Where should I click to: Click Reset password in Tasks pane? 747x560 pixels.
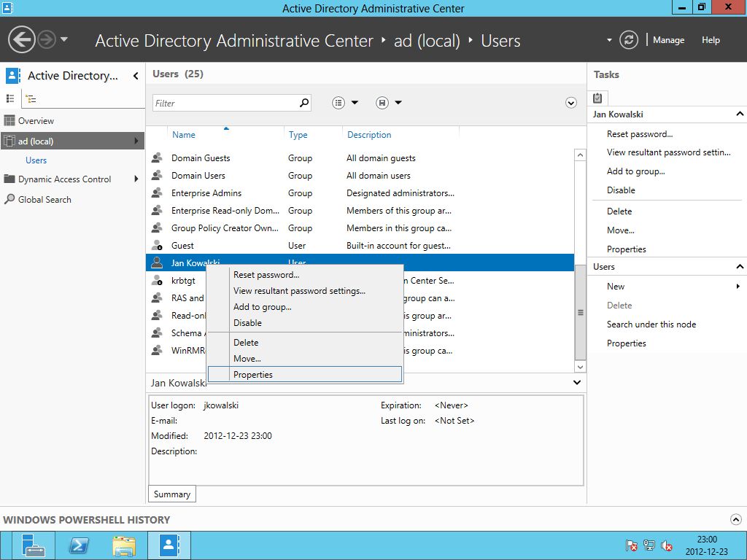(639, 134)
